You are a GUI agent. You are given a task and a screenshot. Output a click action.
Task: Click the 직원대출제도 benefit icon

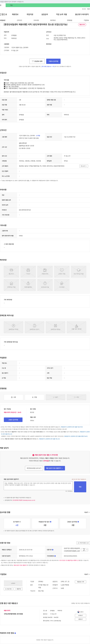28,285
